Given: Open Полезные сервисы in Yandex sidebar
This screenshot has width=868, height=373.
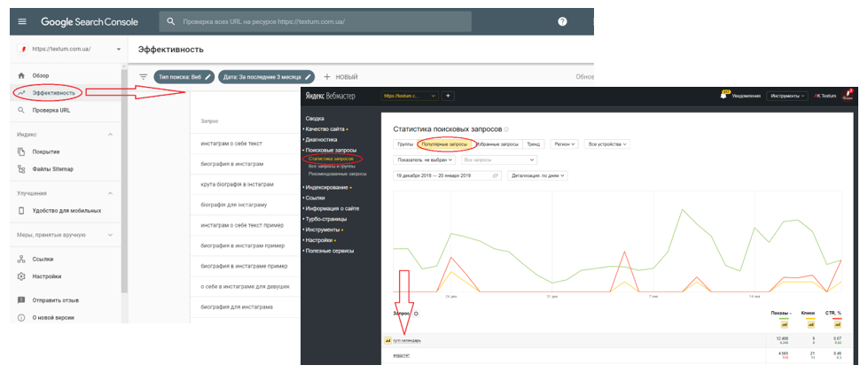Looking at the screenshot, I should pos(330,251).
